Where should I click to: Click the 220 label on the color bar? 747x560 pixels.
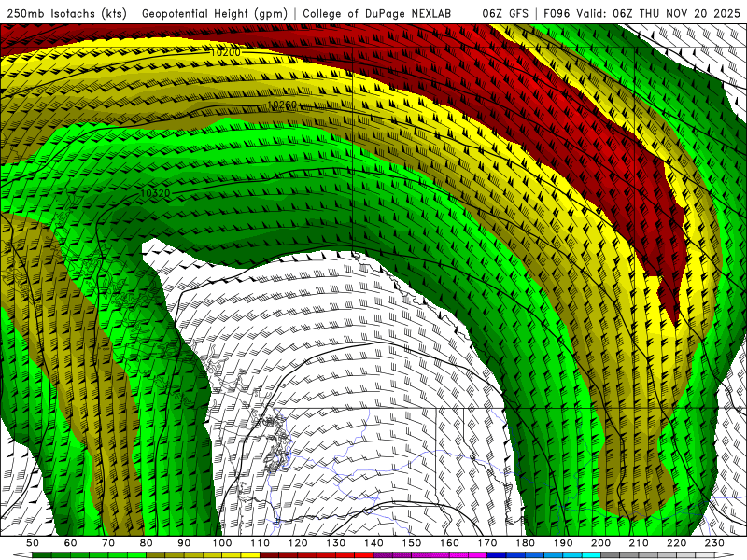tap(677, 543)
